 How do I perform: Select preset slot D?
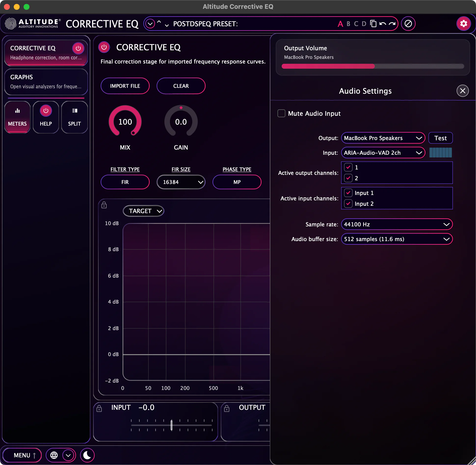click(364, 24)
